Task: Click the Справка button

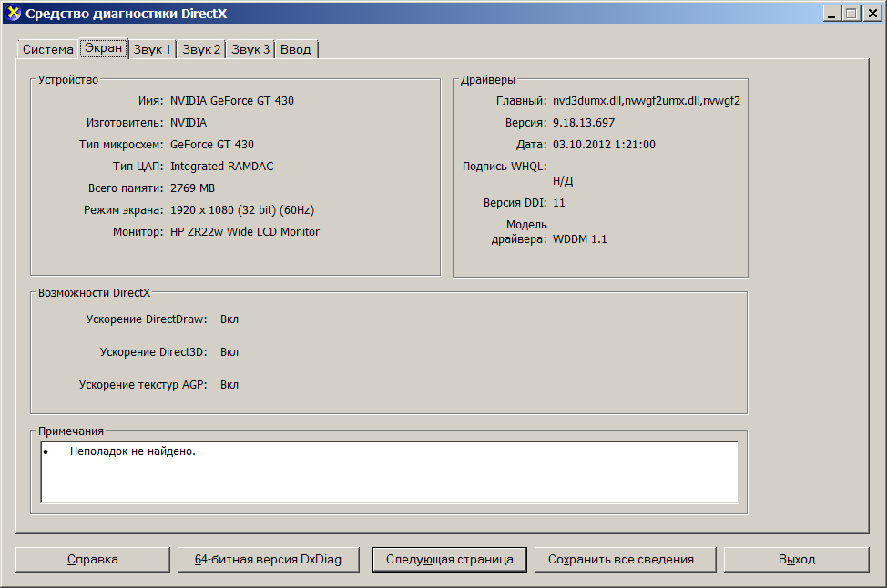Action: point(93,560)
